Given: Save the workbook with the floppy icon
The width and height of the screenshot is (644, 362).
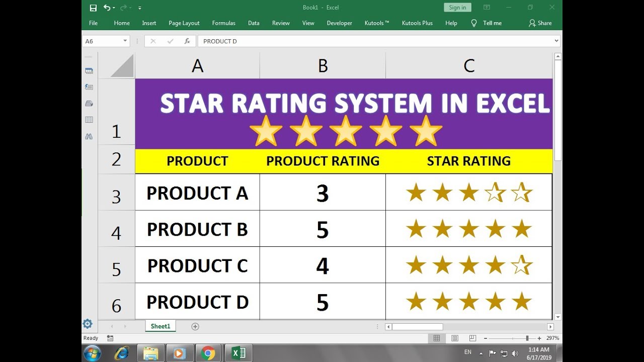Looking at the screenshot, I should click(x=93, y=8).
